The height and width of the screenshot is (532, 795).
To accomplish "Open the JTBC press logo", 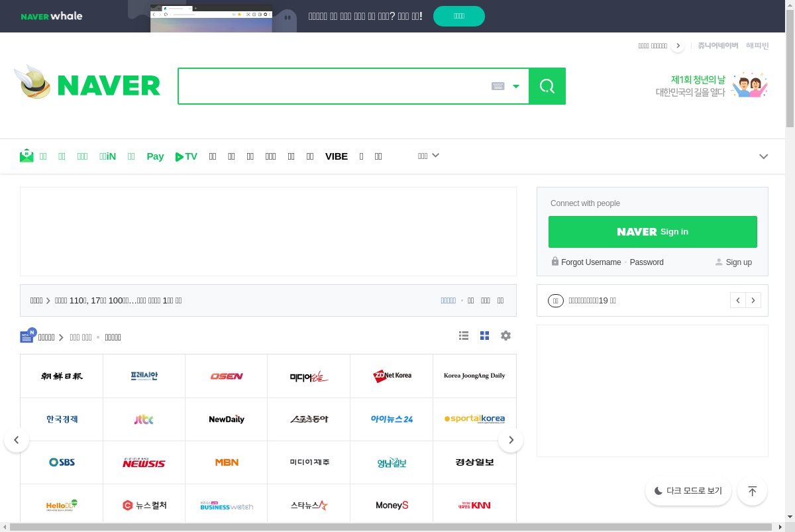I will [x=144, y=419].
